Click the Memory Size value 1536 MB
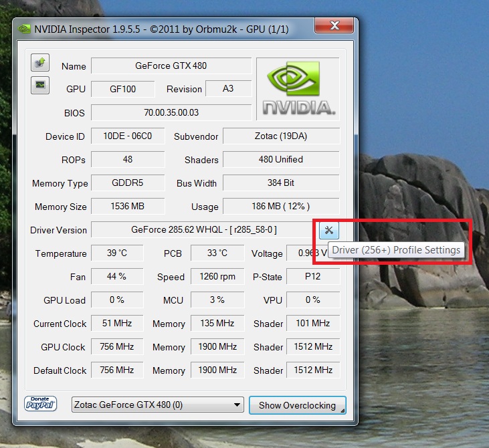The image size is (489, 448). [128, 206]
